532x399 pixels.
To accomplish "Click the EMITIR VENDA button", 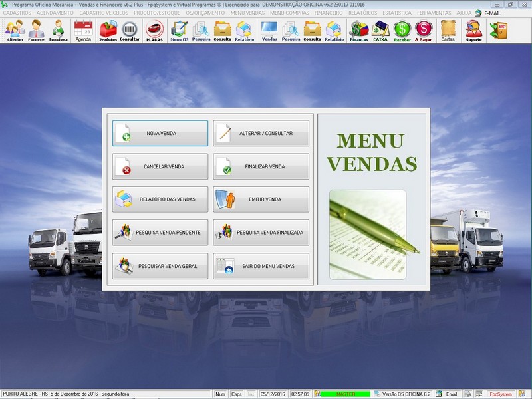I will [261, 199].
